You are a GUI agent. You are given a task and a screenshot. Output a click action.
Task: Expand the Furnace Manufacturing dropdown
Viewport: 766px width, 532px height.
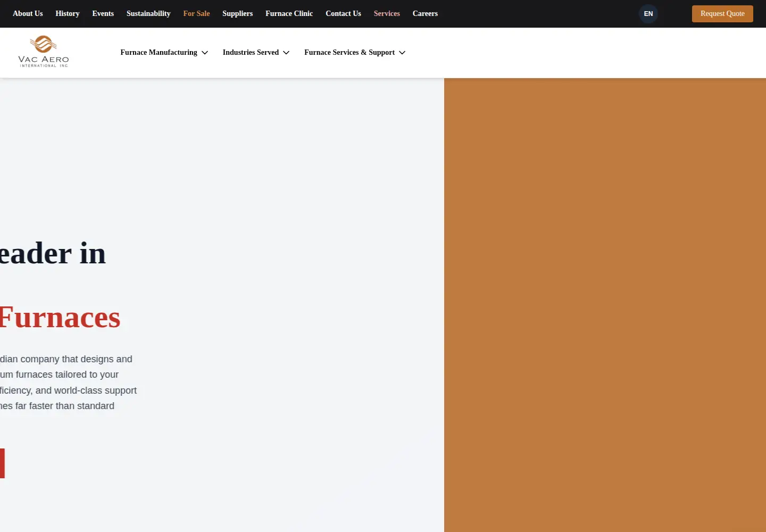[x=164, y=53]
